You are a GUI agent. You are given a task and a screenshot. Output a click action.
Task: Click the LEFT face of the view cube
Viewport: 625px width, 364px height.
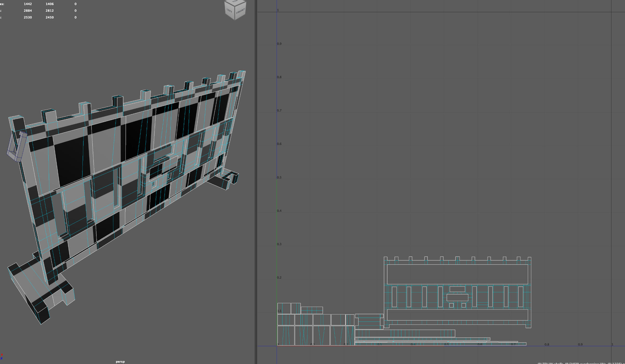click(229, 11)
